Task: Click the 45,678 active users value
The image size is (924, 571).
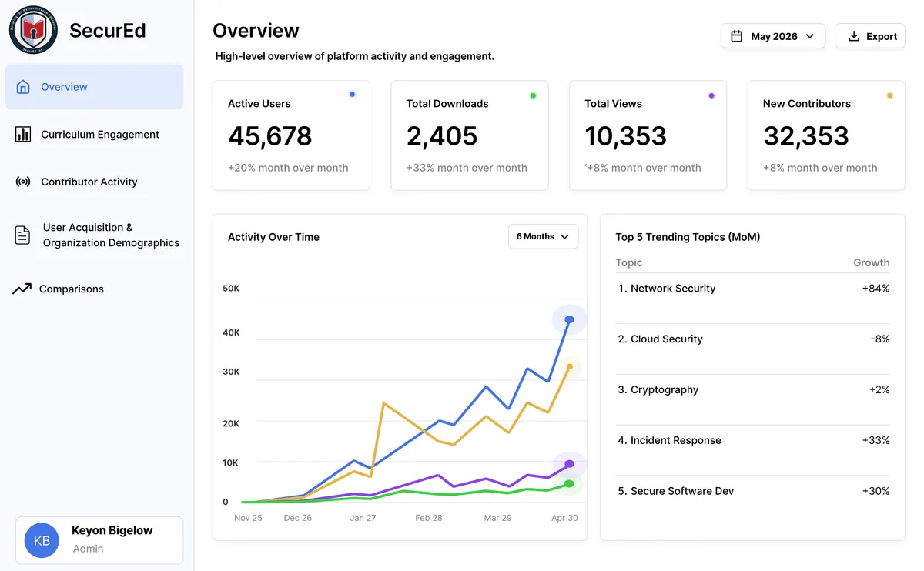Action: point(270,136)
